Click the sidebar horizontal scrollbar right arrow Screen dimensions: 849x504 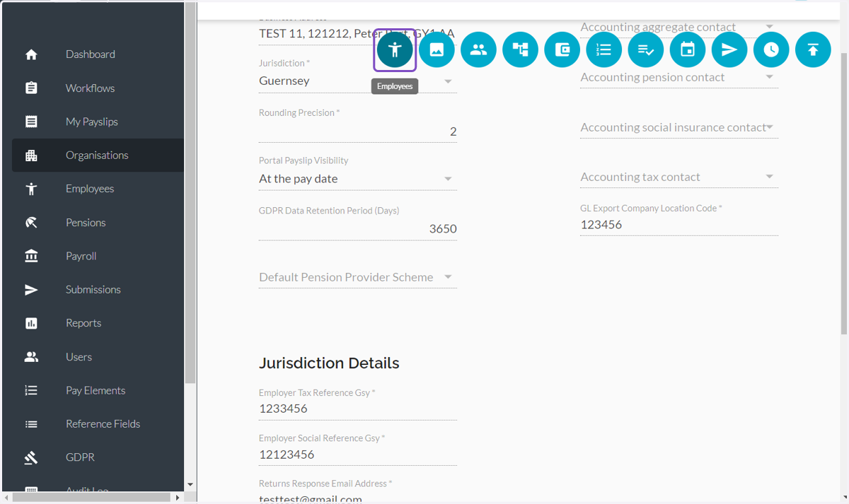[x=178, y=498]
